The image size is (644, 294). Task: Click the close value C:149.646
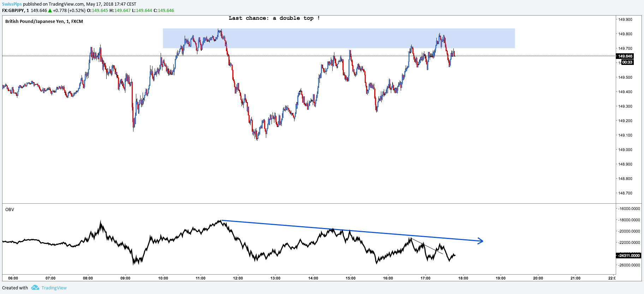[x=164, y=11]
